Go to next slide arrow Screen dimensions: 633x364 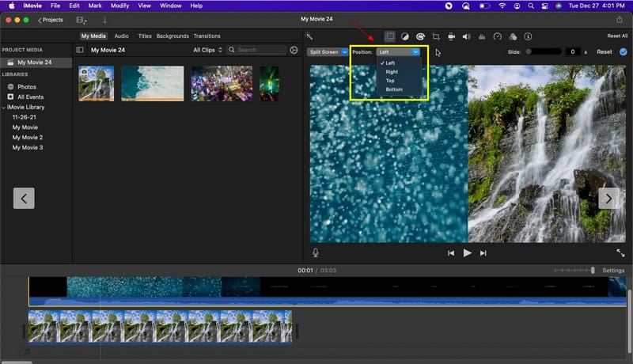608,198
